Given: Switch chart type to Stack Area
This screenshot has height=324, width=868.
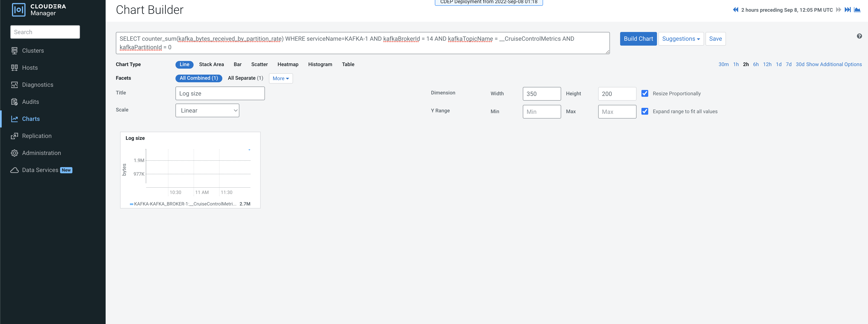Looking at the screenshot, I should (211, 64).
